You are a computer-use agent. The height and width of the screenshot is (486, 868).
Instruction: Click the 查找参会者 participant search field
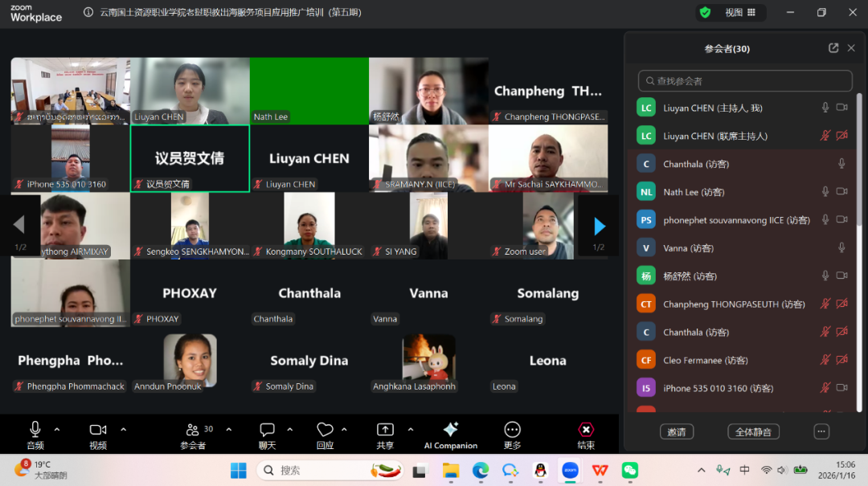point(744,80)
